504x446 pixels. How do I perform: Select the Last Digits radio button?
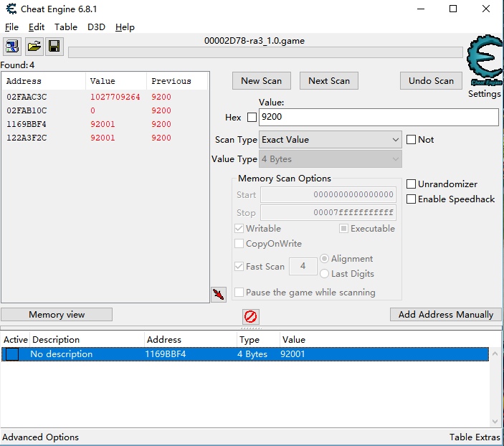[x=324, y=274]
